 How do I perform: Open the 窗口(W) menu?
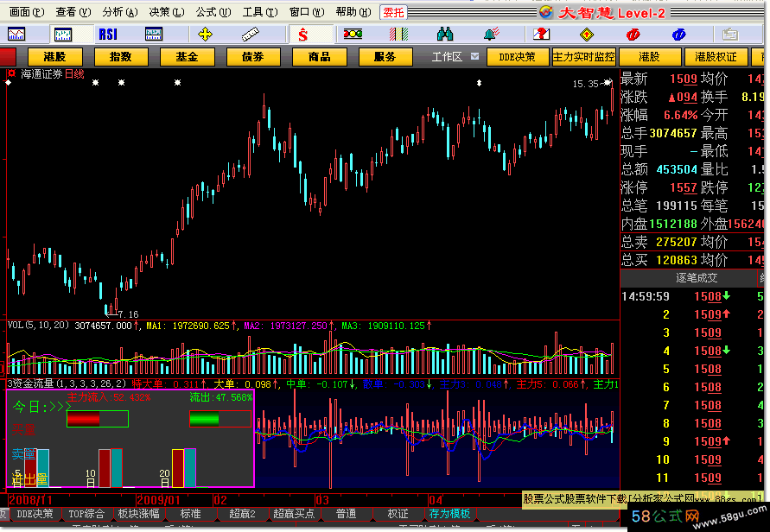click(x=307, y=12)
